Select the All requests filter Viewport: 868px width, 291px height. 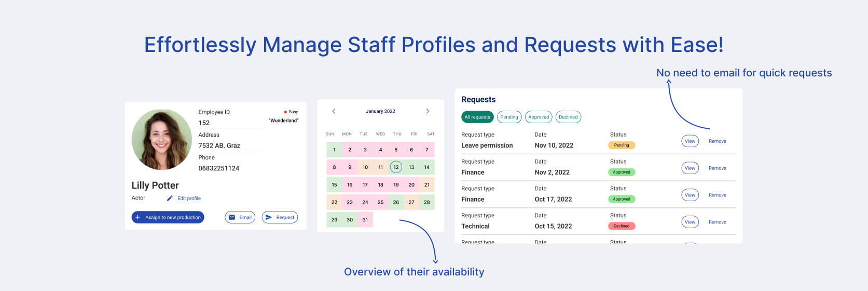[477, 117]
